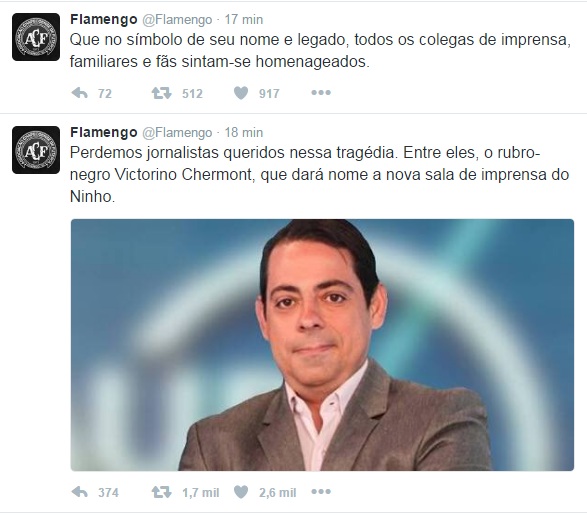Retweet the 17 min Flamengo tweet

coord(161,93)
